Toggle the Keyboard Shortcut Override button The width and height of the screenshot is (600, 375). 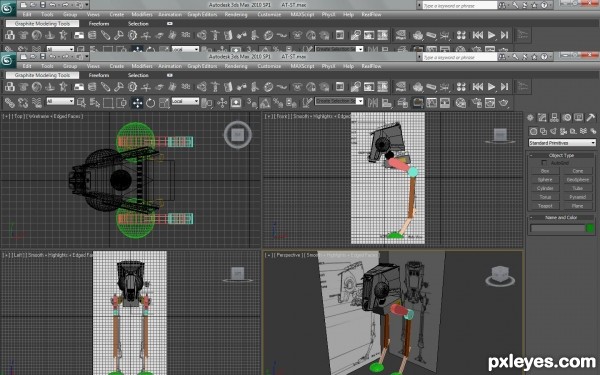point(236,103)
